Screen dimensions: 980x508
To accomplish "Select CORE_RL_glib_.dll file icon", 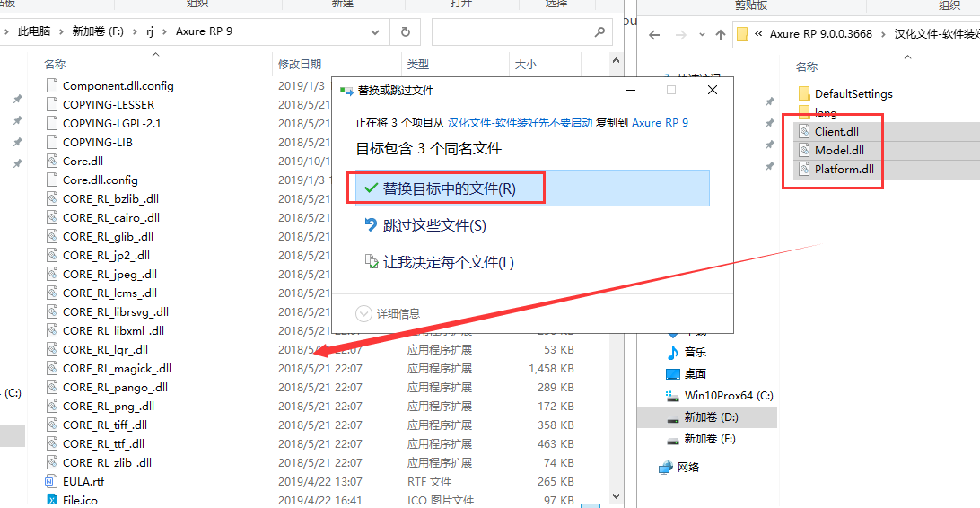I will point(52,236).
